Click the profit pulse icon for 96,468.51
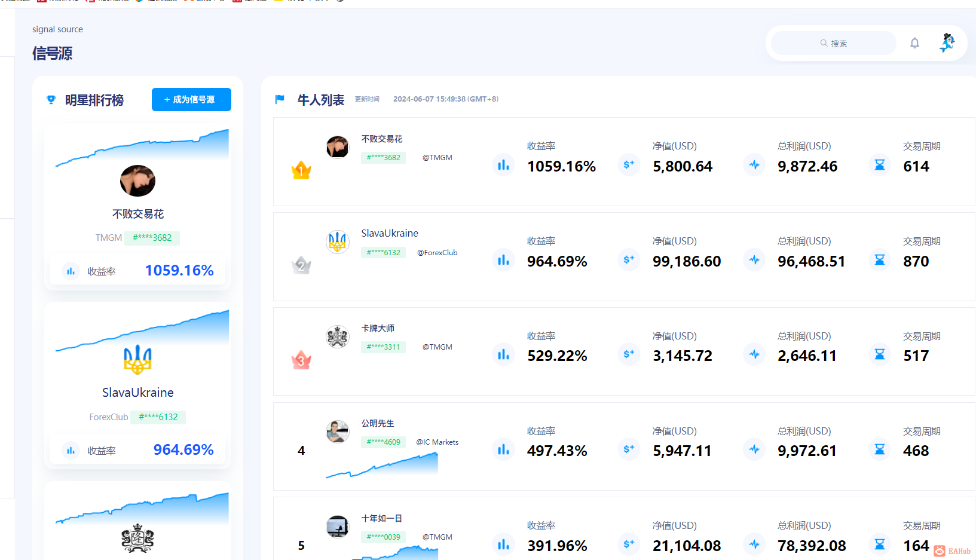 [754, 260]
